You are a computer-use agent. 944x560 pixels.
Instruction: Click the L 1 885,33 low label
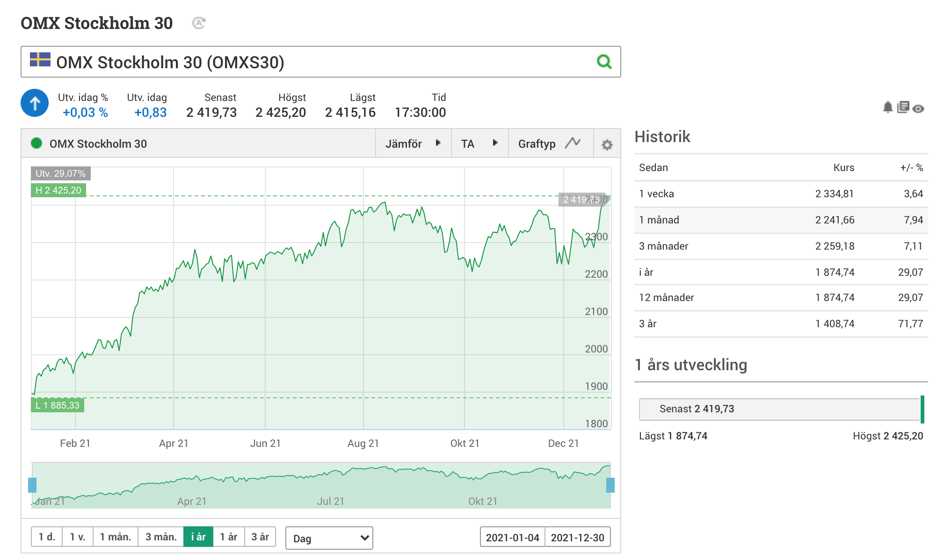coord(58,405)
